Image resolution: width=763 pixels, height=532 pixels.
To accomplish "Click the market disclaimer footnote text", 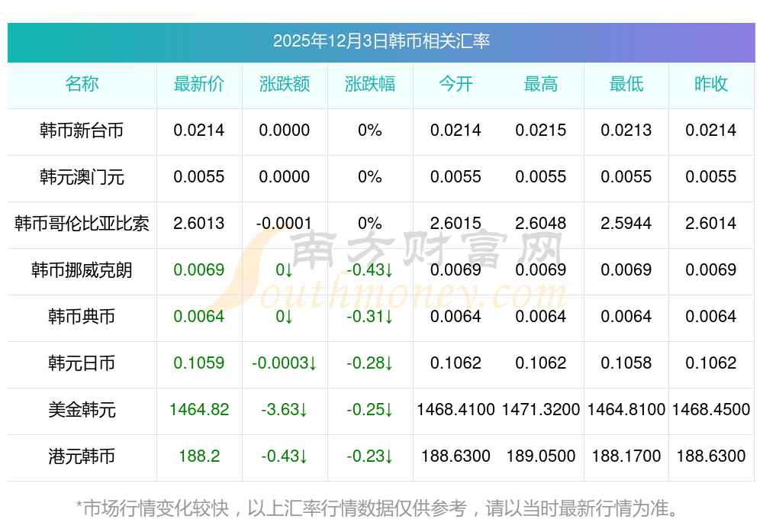I will coord(377,508).
